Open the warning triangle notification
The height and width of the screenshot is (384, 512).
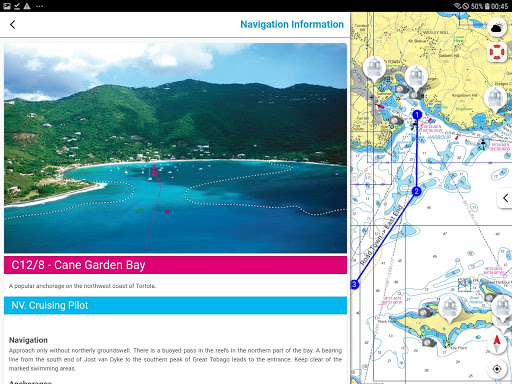pos(27,6)
